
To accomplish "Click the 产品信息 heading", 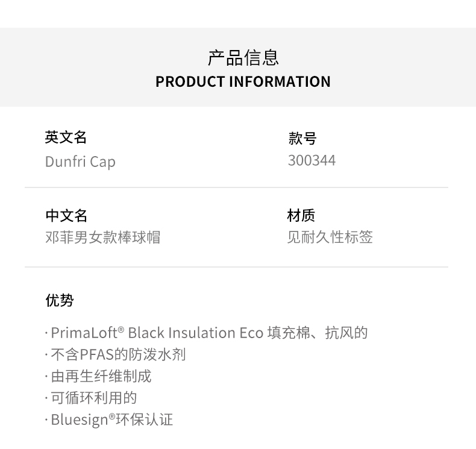I will pyautogui.click(x=243, y=58).
